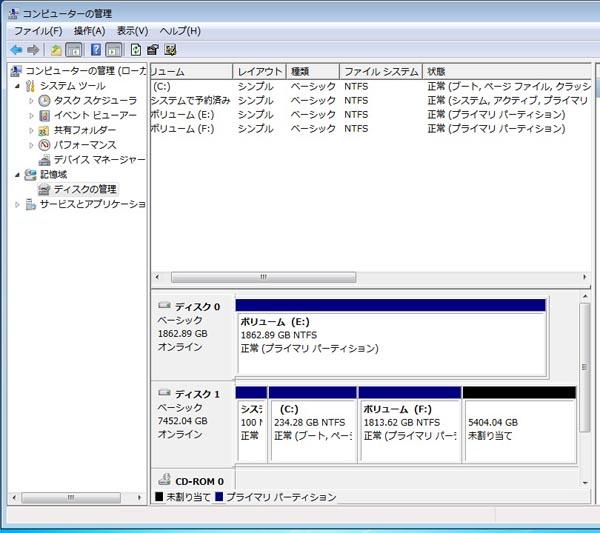Click the disk view scroll down arrow

585,483
